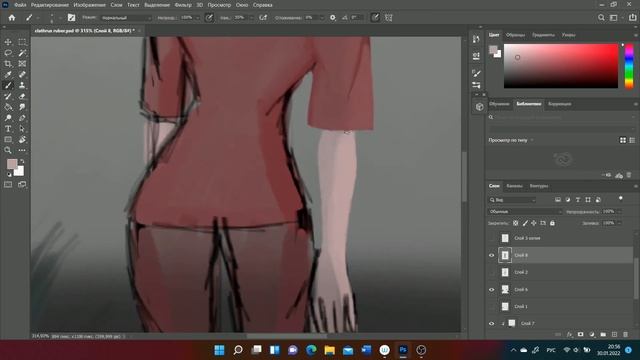This screenshot has width=640, height=360.
Task: Select the Magic Wand tool
Action: tap(22, 53)
